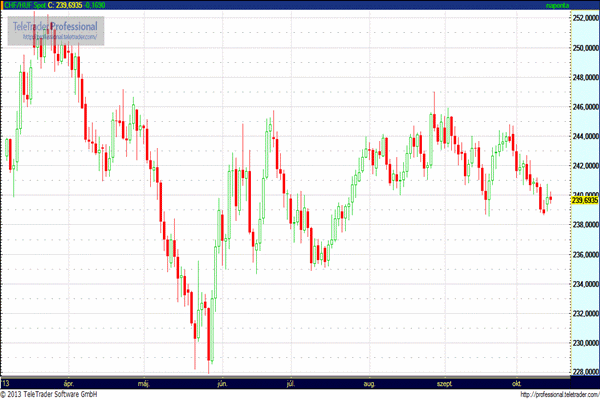Select the aug. month marker on the time axis
This screenshot has height=400, width=600.
[369, 383]
